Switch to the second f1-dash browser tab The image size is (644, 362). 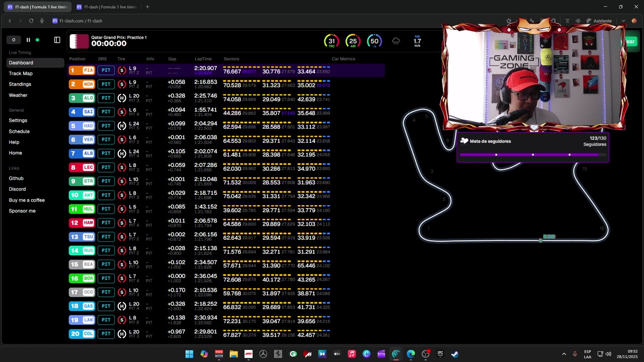point(106,7)
